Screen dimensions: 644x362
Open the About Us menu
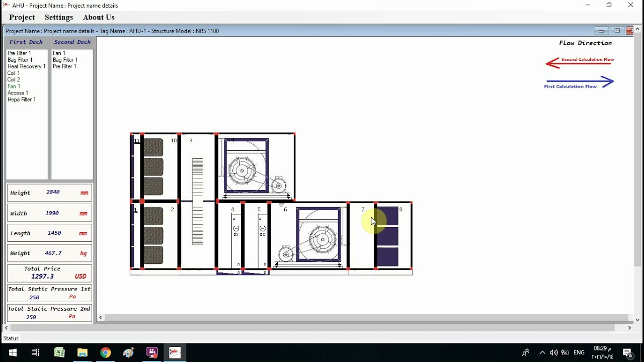[x=99, y=17]
